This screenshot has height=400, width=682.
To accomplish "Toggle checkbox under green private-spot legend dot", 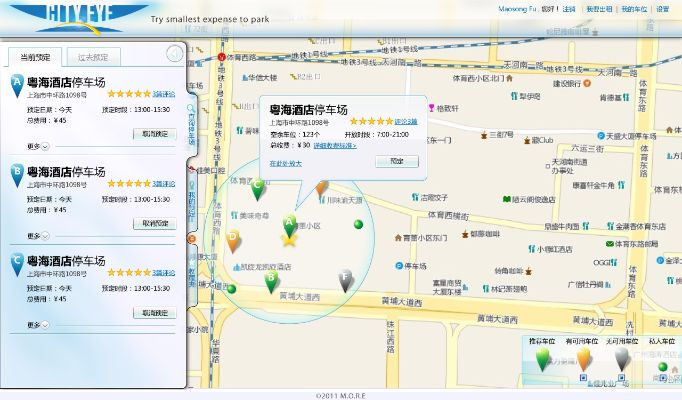I will point(663,378).
